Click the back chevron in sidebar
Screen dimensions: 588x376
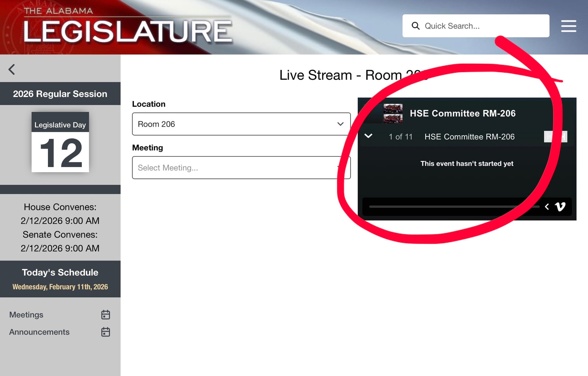pos(12,70)
